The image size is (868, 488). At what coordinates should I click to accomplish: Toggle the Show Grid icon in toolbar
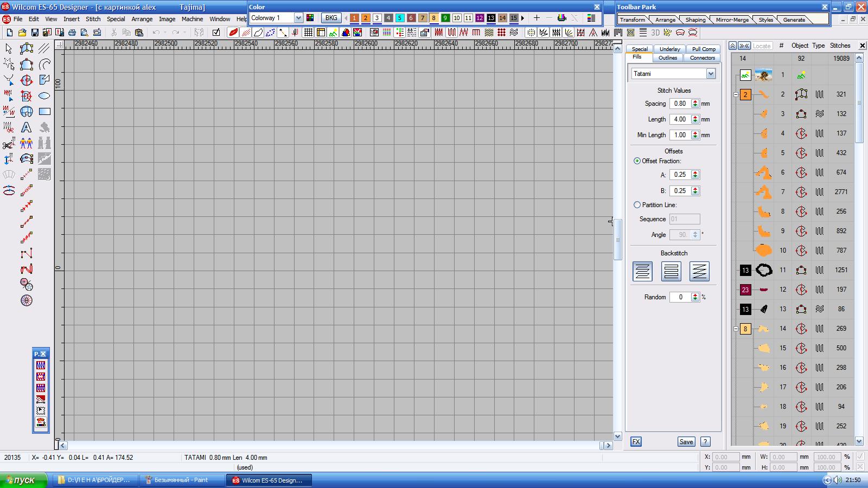coord(308,33)
